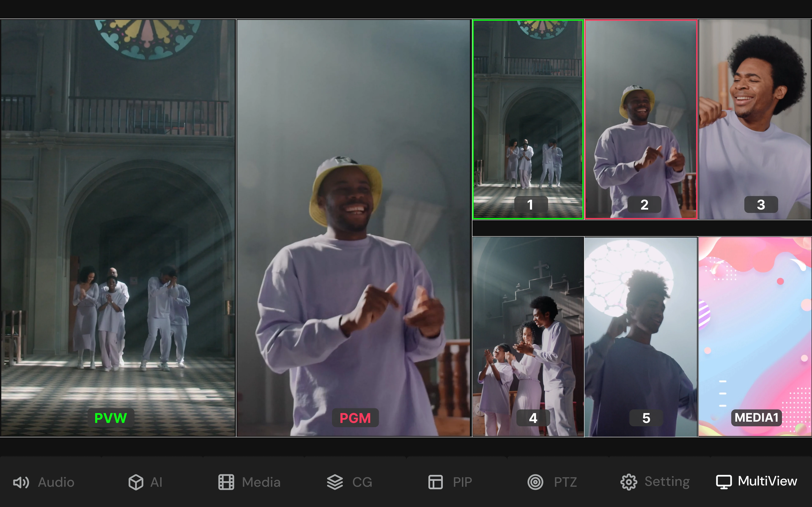Viewport: 812px width, 507px height.
Task: Select camera source 1 thumbnail
Action: [528, 119]
